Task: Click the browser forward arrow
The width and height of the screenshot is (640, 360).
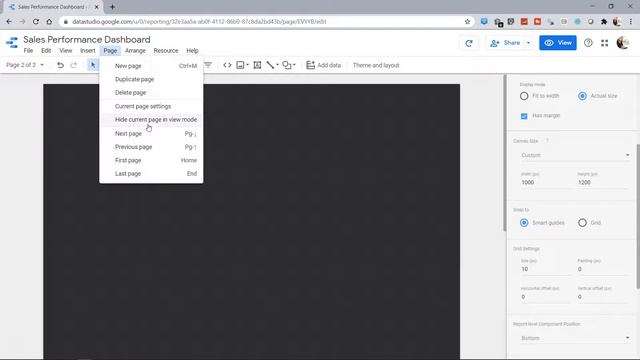Action: coord(22,22)
